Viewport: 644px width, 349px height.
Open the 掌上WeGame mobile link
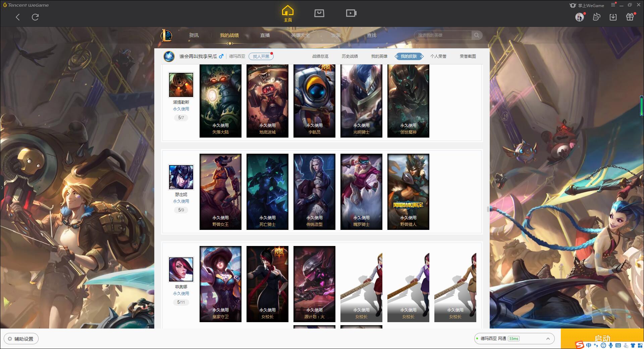coord(587,5)
